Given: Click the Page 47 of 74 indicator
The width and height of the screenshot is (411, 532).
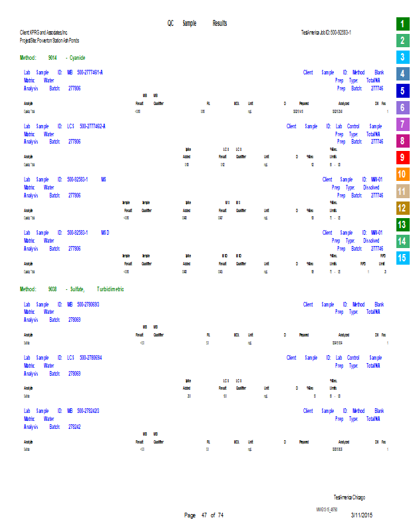Looking at the screenshot, I should click(204, 515).
